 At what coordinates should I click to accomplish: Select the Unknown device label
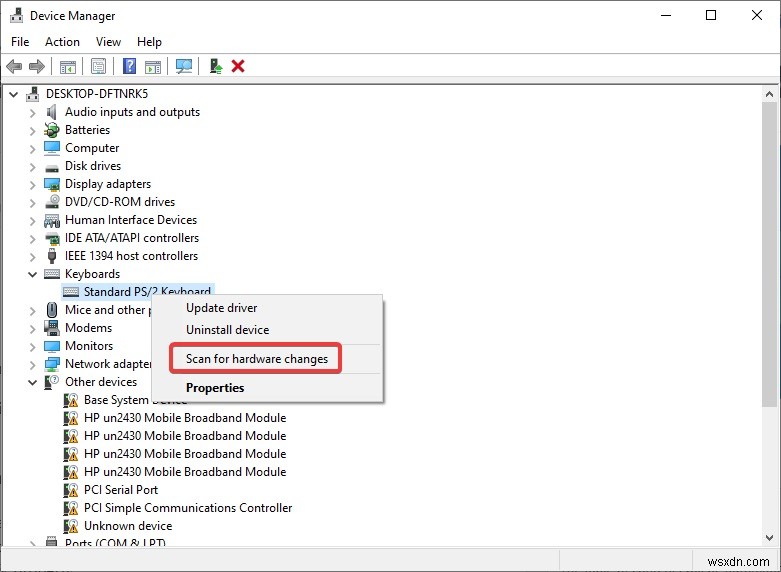[x=128, y=526]
